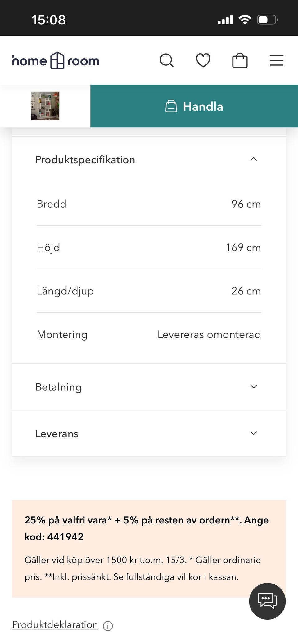Tap the Leverans heading text

click(x=57, y=434)
